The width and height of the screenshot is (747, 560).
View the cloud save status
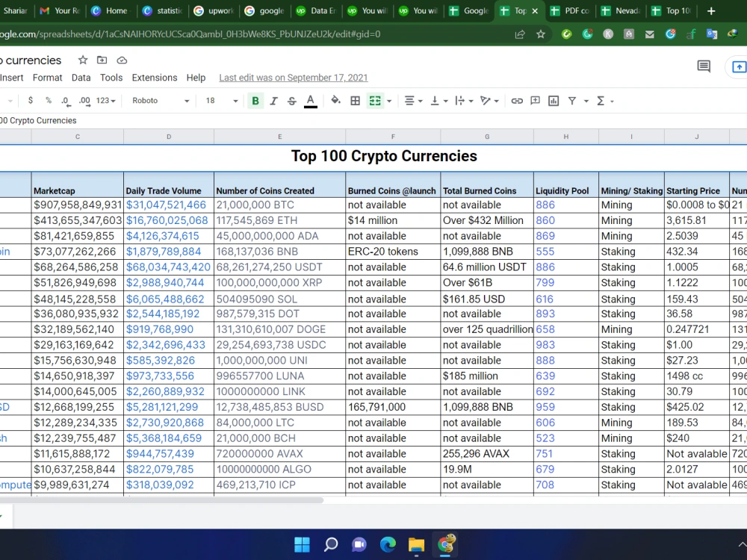(x=122, y=60)
